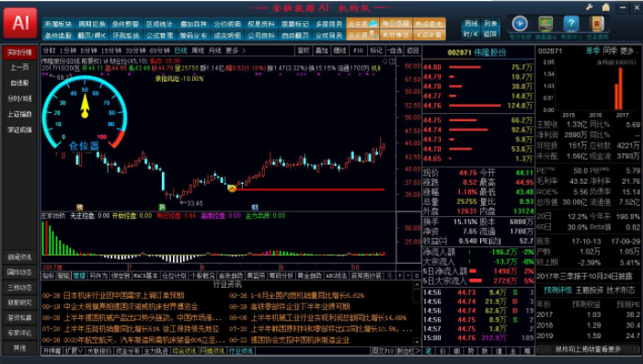Click the red AI logo button
Viewport: 643px width, 364px height.
coord(20,23)
